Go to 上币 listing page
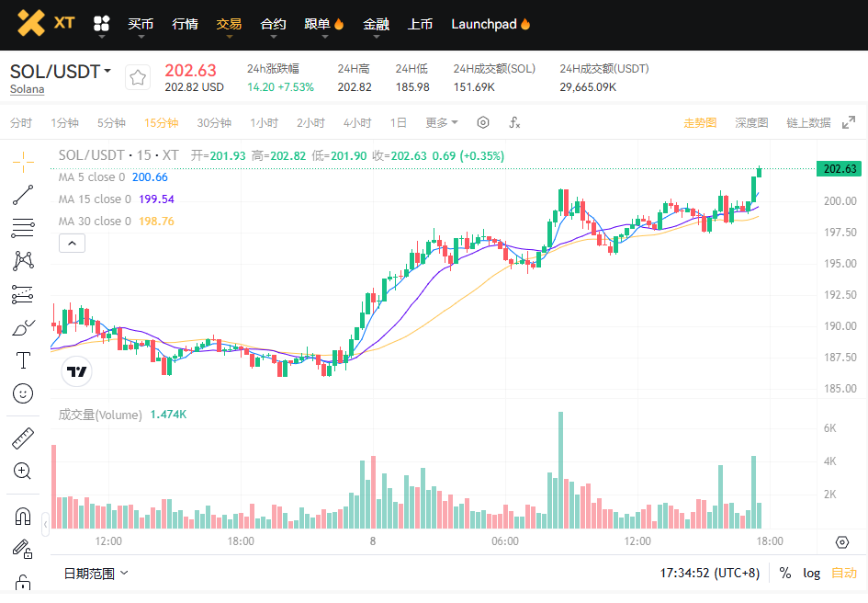 click(420, 24)
